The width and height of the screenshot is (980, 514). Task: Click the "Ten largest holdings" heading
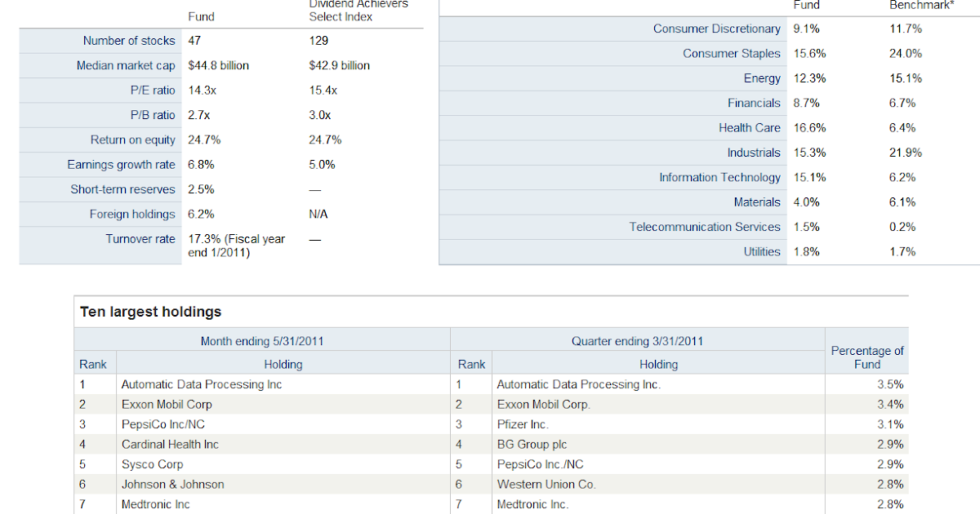[x=150, y=312]
